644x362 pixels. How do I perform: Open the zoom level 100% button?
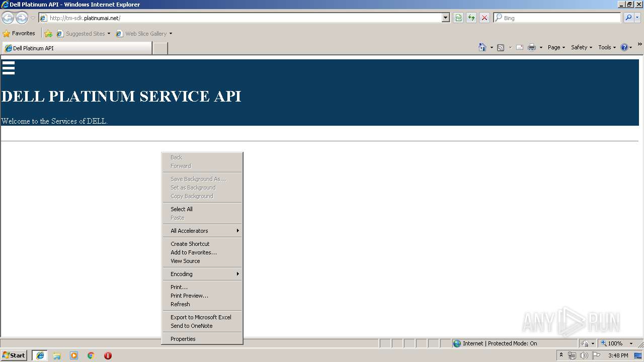point(612,343)
